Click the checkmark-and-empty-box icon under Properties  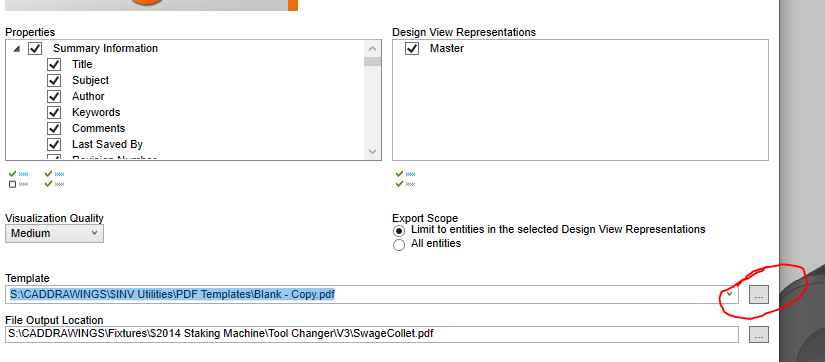(18, 179)
